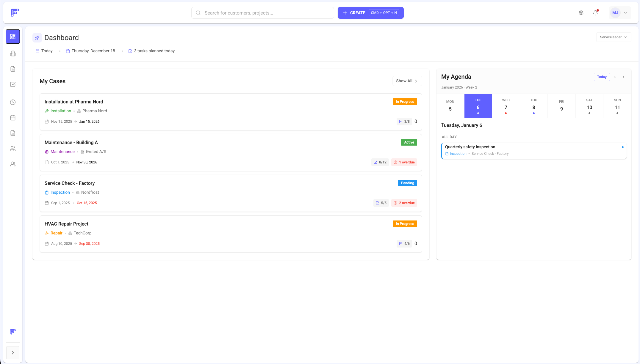Select the company/office icon in sidebar
This screenshot has height=364, width=640.
(x=12, y=53)
